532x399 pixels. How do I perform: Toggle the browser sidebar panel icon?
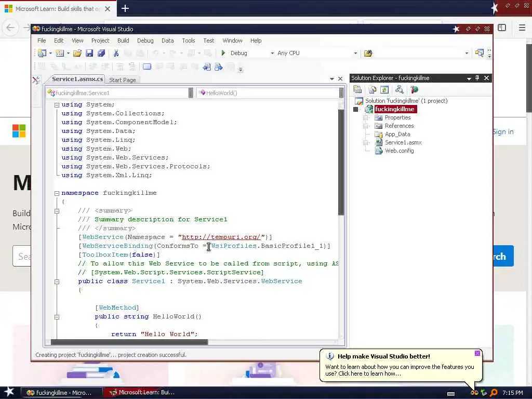tap(502, 28)
